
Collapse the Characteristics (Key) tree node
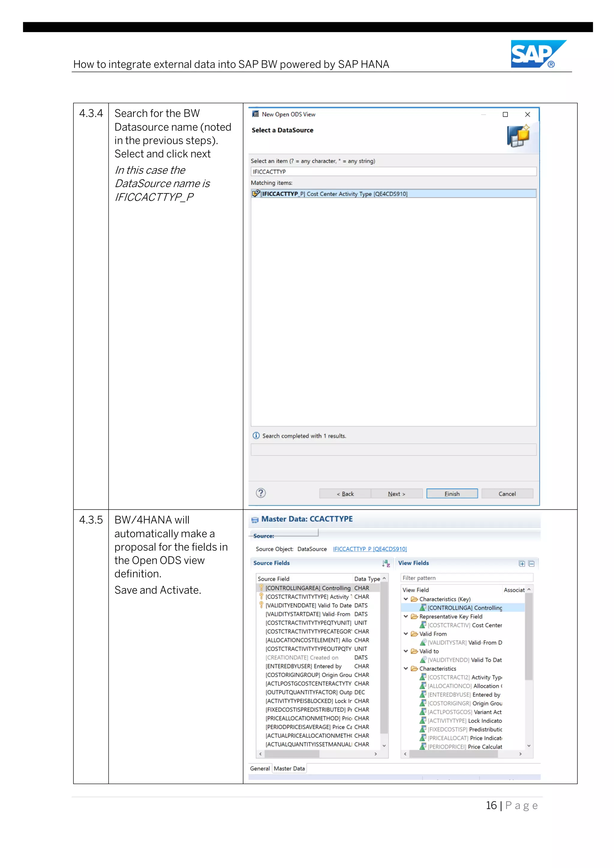406,599
